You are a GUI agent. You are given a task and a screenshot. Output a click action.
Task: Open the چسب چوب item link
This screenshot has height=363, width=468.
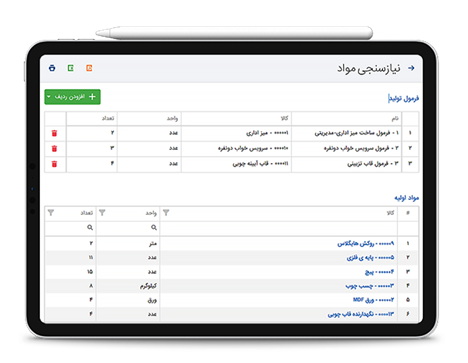click(370, 286)
